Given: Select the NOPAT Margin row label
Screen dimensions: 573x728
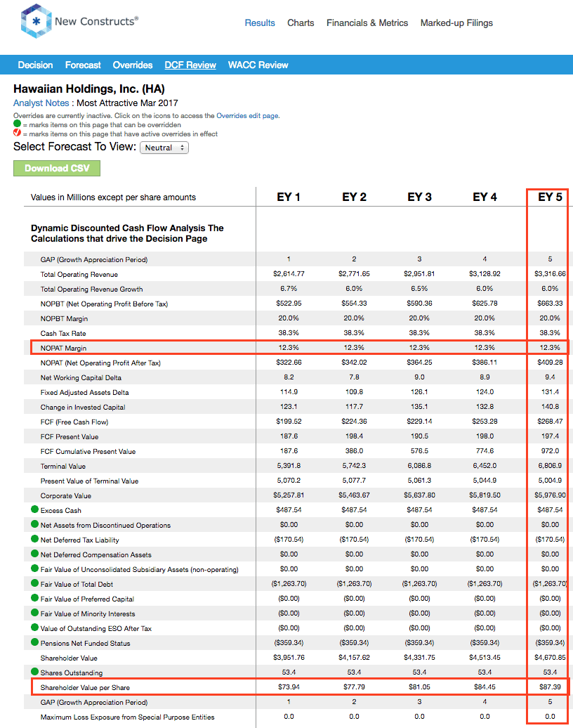Looking at the screenshot, I should 63,349.
